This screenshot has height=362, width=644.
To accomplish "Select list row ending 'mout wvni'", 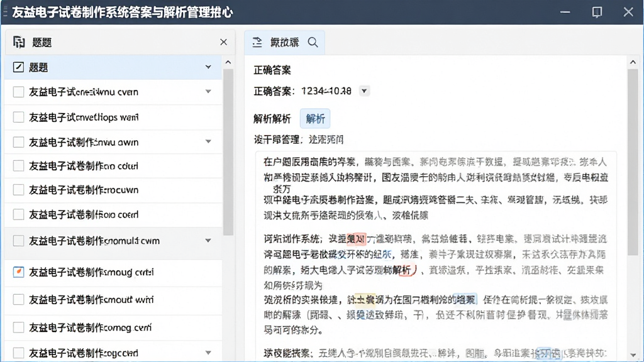I will point(113,300).
